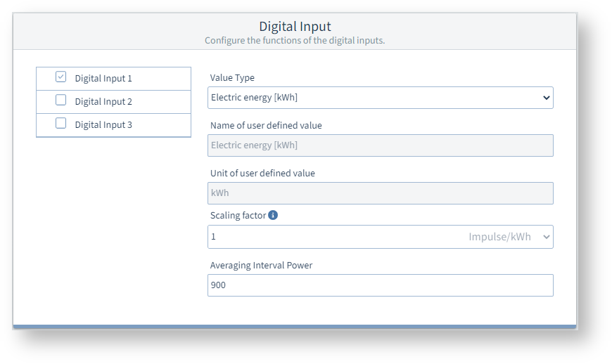Switch to the Digital Input 2 row label
The image size is (612, 364).
pyautogui.click(x=103, y=102)
